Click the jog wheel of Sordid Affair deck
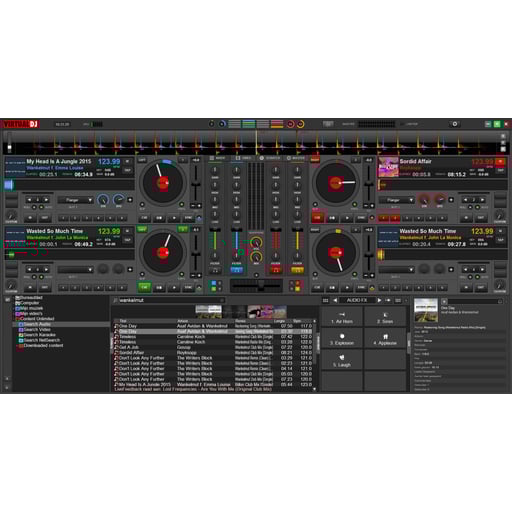 pyautogui.click(x=336, y=183)
